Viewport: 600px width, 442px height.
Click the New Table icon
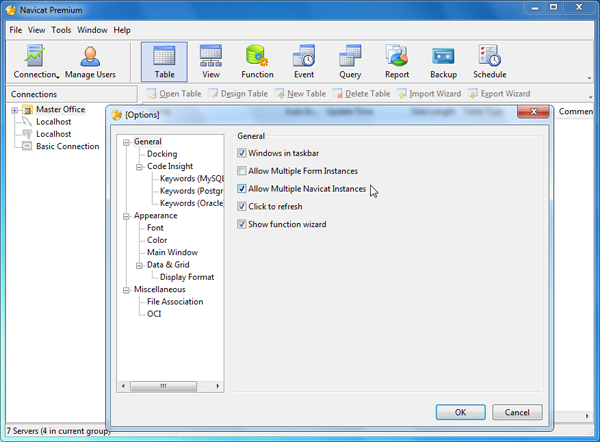click(280, 94)
